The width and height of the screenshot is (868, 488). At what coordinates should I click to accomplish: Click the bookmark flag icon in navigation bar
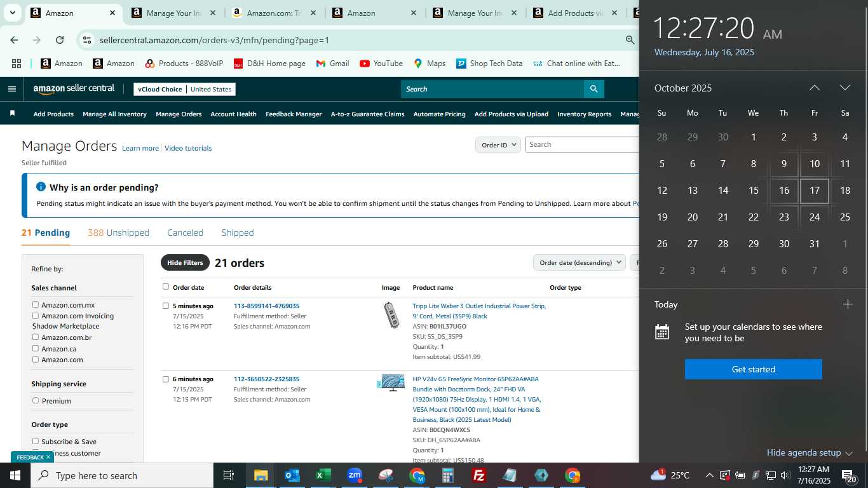[x=12, y=114]
